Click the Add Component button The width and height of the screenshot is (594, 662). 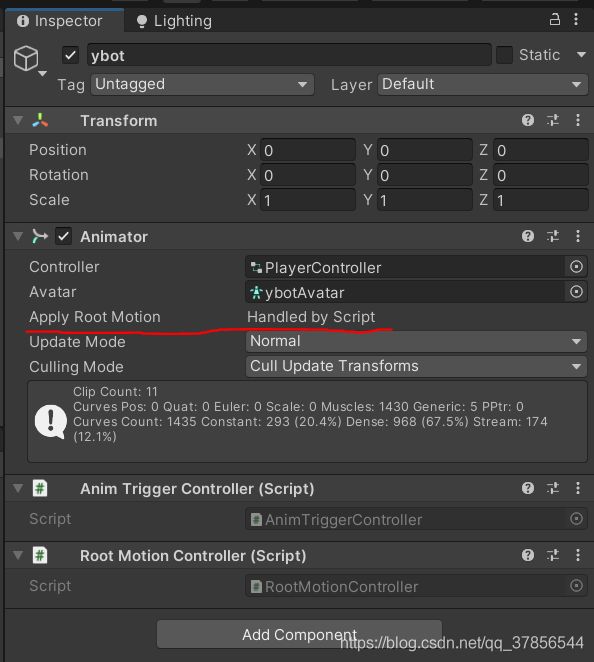tap(299, 634)
